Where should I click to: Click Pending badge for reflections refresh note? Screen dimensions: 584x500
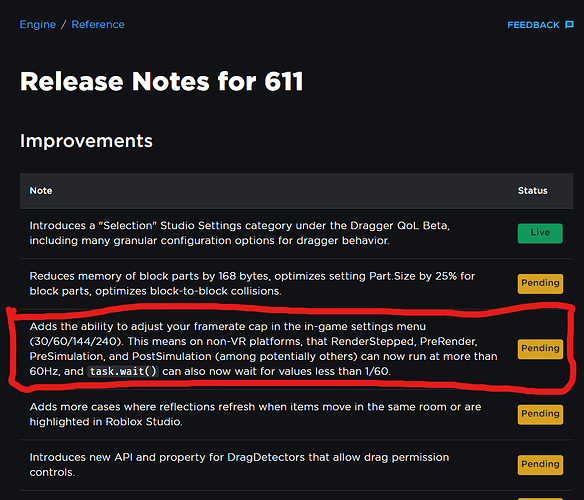tap(540, 414)
